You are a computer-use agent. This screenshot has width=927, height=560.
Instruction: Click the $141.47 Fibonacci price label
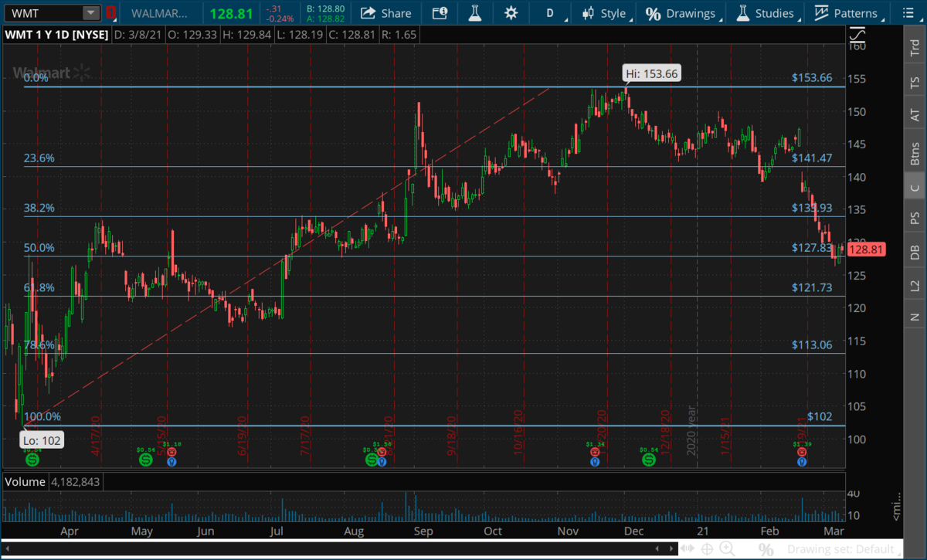pos(812,158)
